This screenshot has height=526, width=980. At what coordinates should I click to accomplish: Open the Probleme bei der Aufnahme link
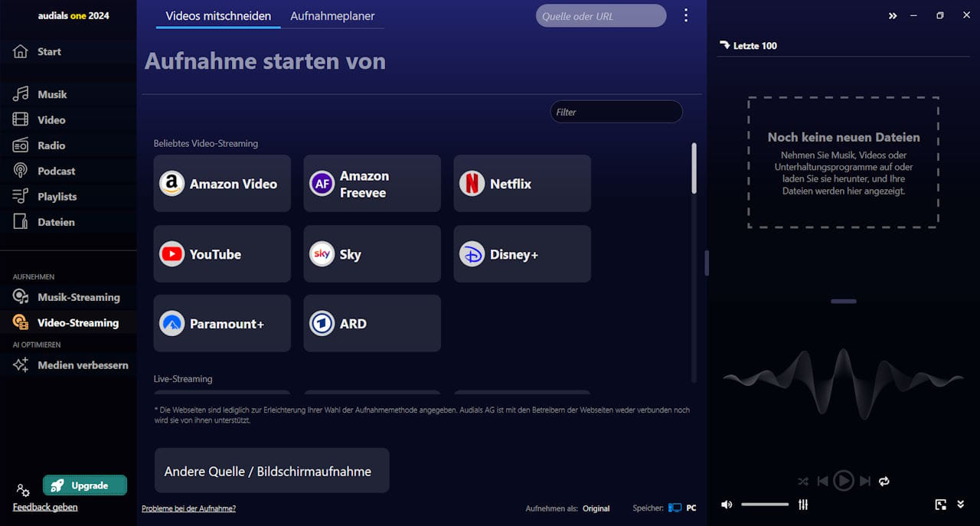click(x=188, y=508)
